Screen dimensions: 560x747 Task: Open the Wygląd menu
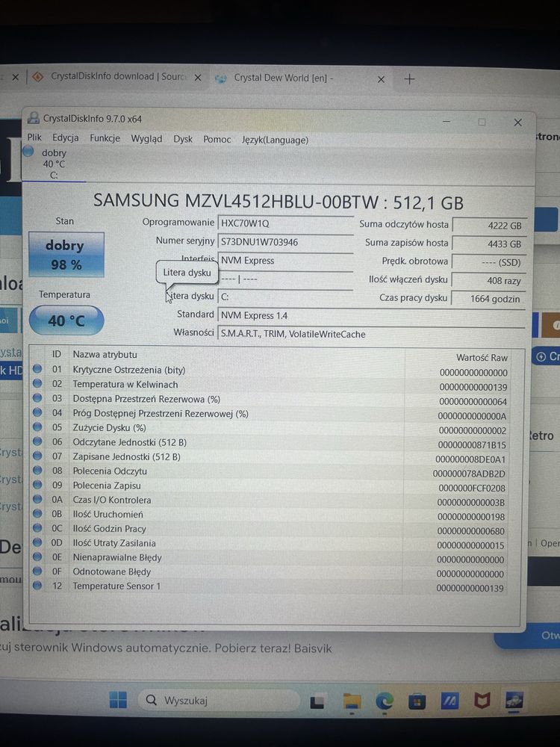[146, 139]
